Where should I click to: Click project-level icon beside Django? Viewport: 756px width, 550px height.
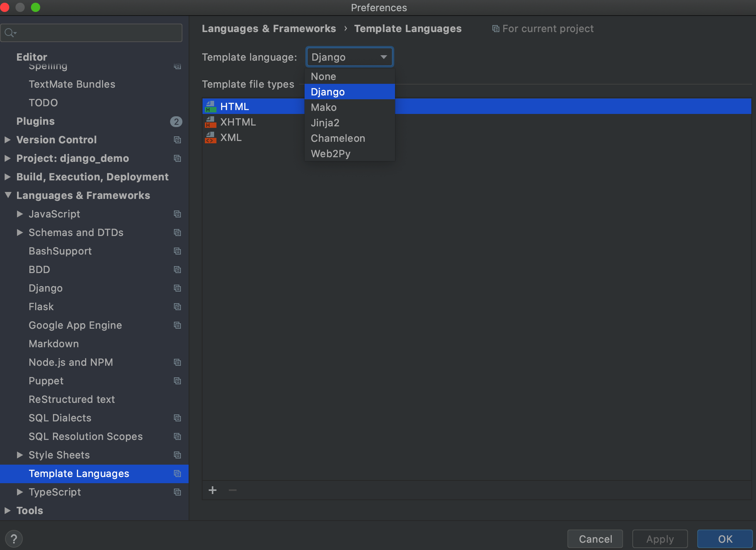click(177, 288)
